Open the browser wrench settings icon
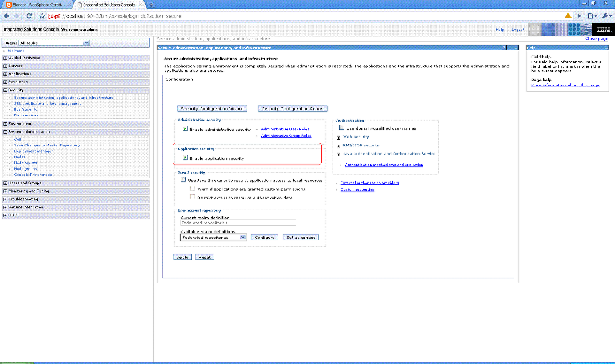This screenshot has width=615, height=364. [x=607, y=16]
